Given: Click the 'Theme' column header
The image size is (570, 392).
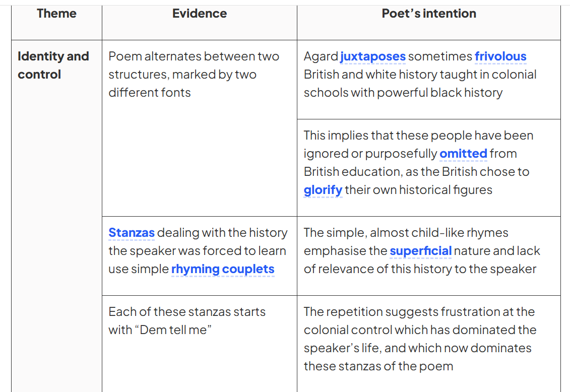Looking at the screenshot, I should point(57,14).
